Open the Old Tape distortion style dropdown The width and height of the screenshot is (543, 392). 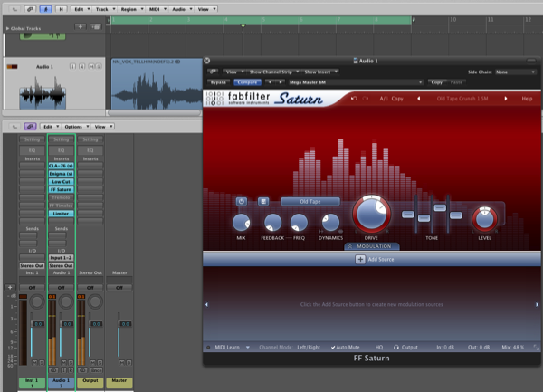pyautogui.click(x=310, y=201)
